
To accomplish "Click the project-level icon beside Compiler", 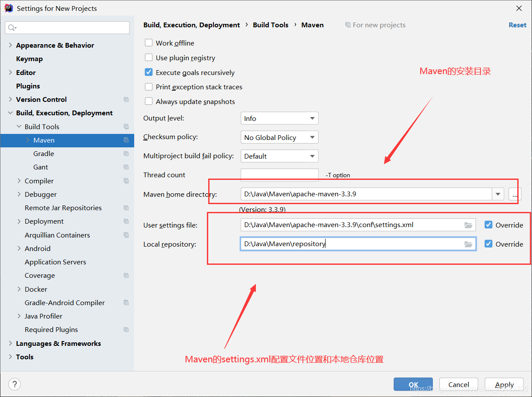I will 126,181.
